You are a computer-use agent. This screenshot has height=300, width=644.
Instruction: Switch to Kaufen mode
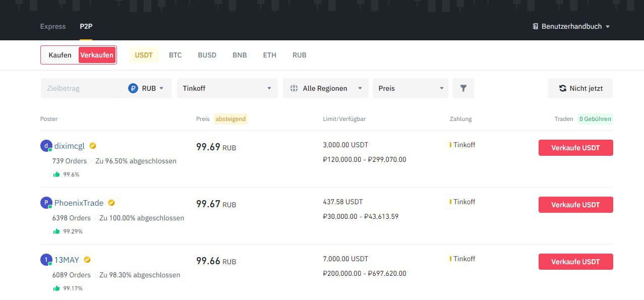60,55
